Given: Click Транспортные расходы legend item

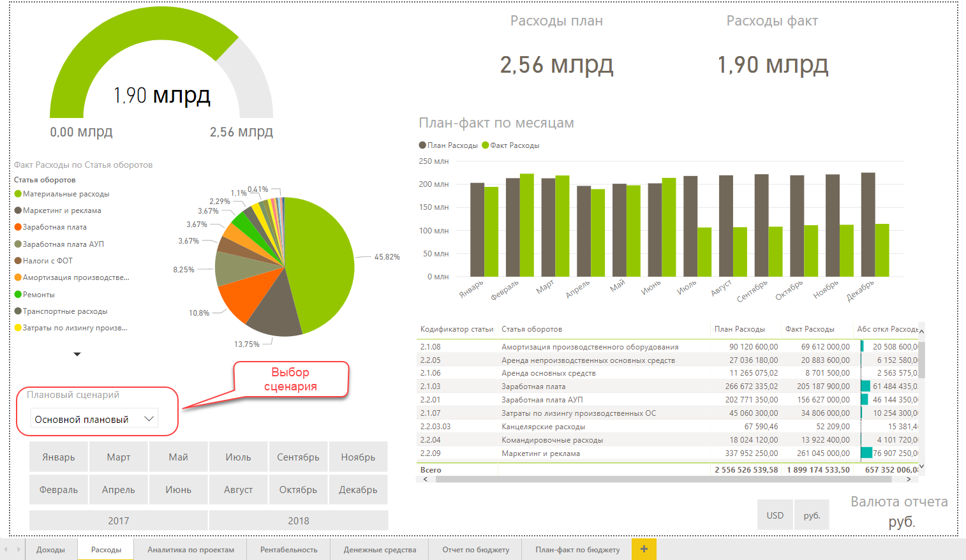Looking at the screenshot, I should 61,311.
